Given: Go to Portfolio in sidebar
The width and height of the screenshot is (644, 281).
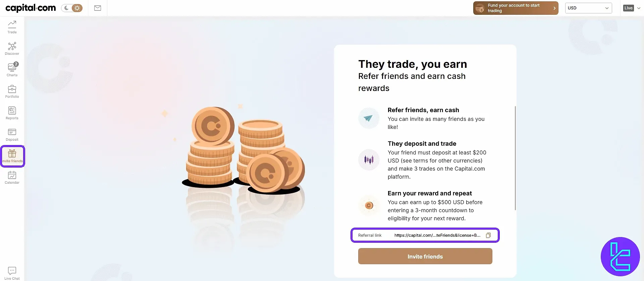Looking at the screenshot, I should tap(12, 91).
